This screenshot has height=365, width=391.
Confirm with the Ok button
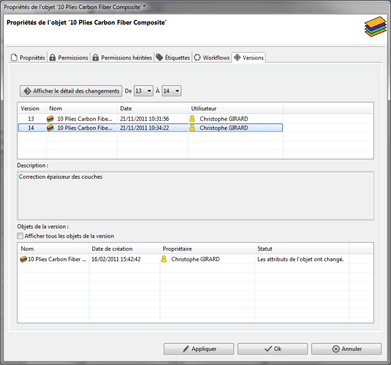click(x=272, y=349)
